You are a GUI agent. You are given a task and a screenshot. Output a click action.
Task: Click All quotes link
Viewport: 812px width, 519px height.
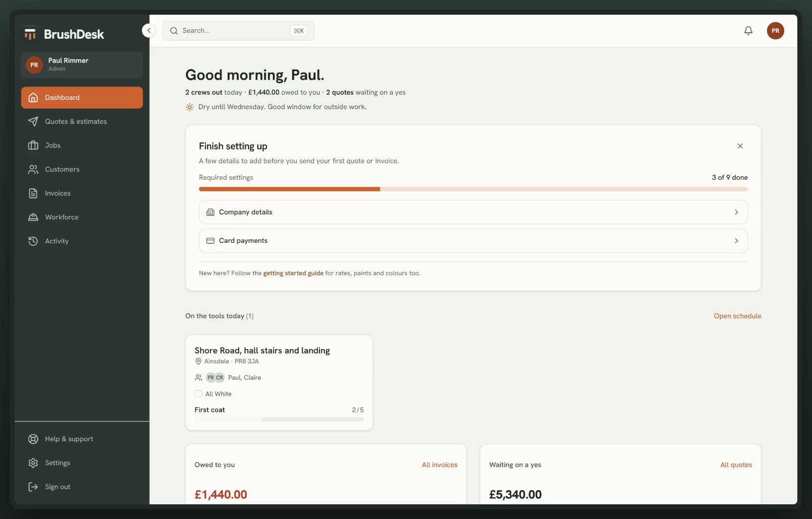pos(736,465)
